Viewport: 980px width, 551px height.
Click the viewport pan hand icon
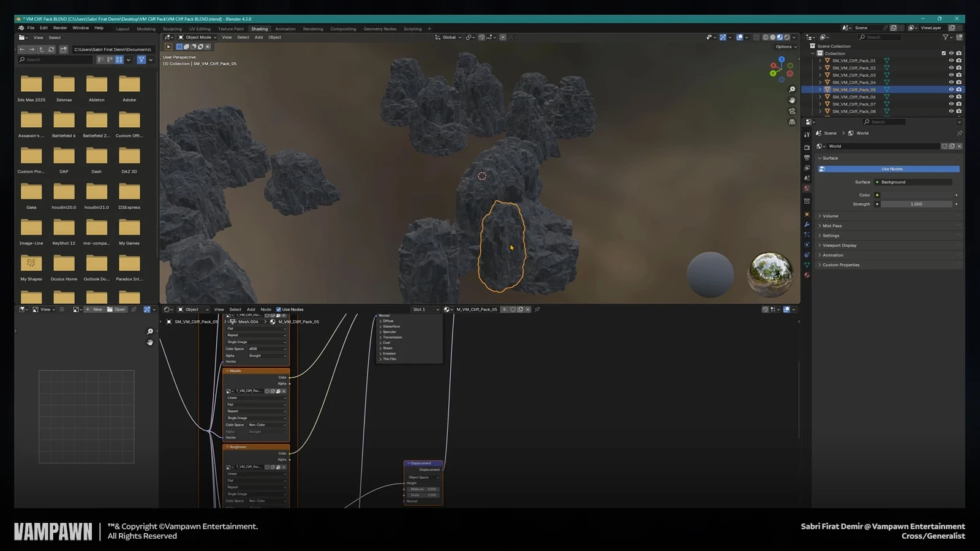click(792, 100)
